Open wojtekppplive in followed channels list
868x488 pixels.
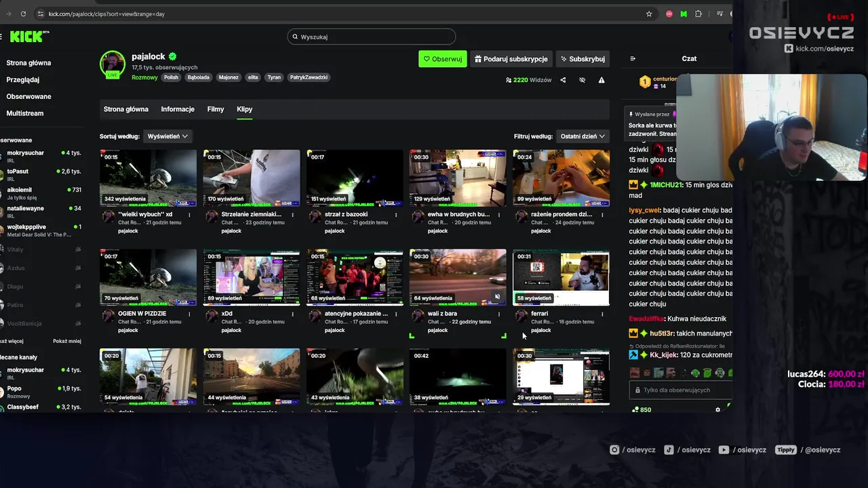41,230
